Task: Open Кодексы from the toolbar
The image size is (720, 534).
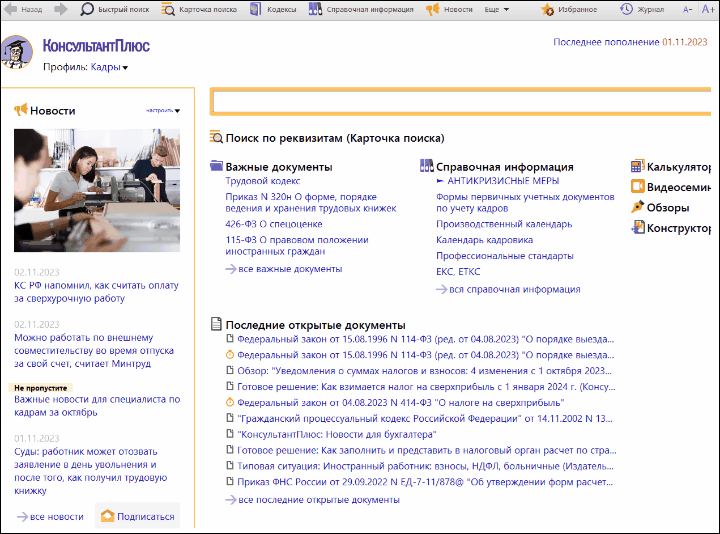Action: 273,9
